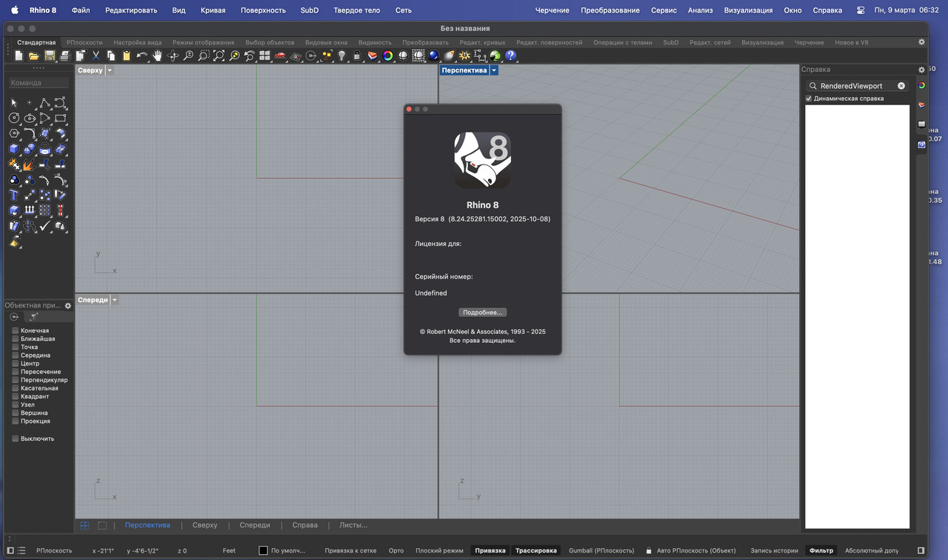Open the По умолч. layer selector
This screenshot has width=948, height=560.
click(288, 550)
